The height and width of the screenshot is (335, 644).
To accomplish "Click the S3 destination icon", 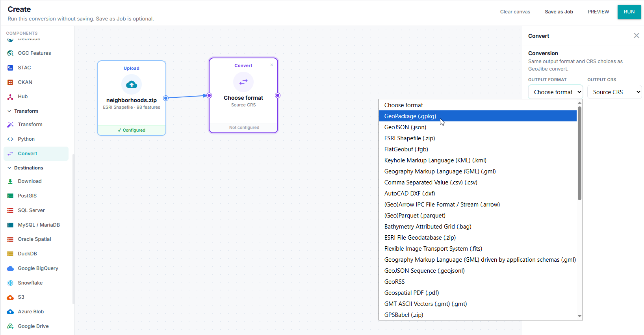I will click(10, 297).
